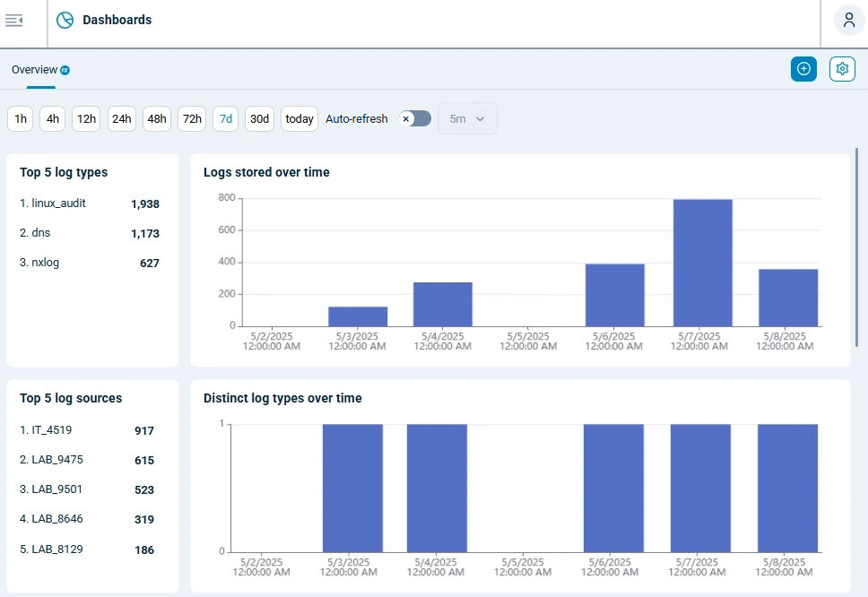Select the 30d time range
Image resolution: width=868 pixels, height=597 pixels.
[x=259, y=118]
